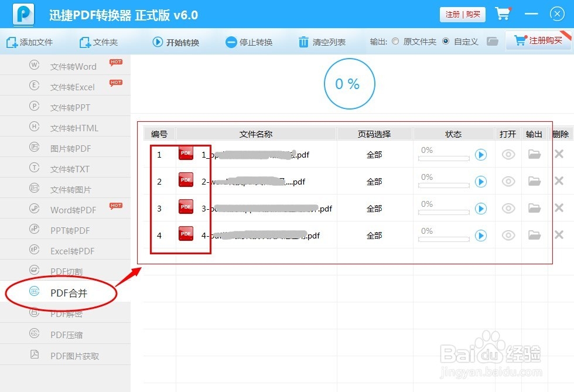Click the 注册 | 购买 title bar button
574x392 pixels.
point(463,15)
